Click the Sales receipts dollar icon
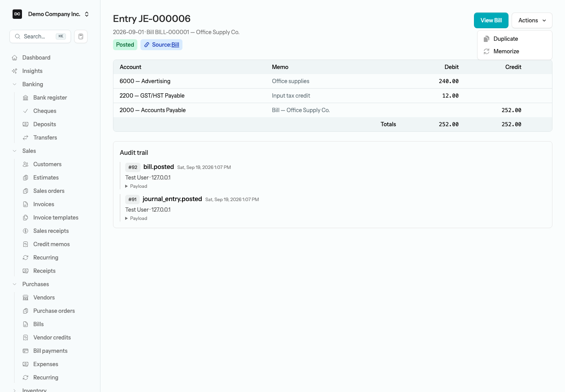565x392 pixels. point(26,231)
